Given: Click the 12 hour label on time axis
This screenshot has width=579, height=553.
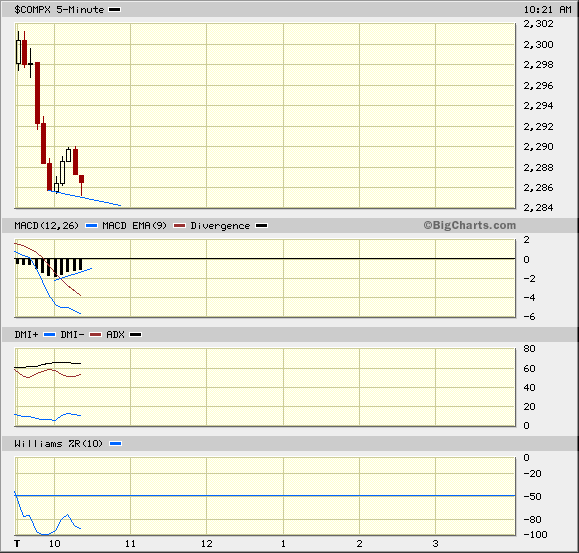Looking at the screenshot, I should [x=207, y=544].
